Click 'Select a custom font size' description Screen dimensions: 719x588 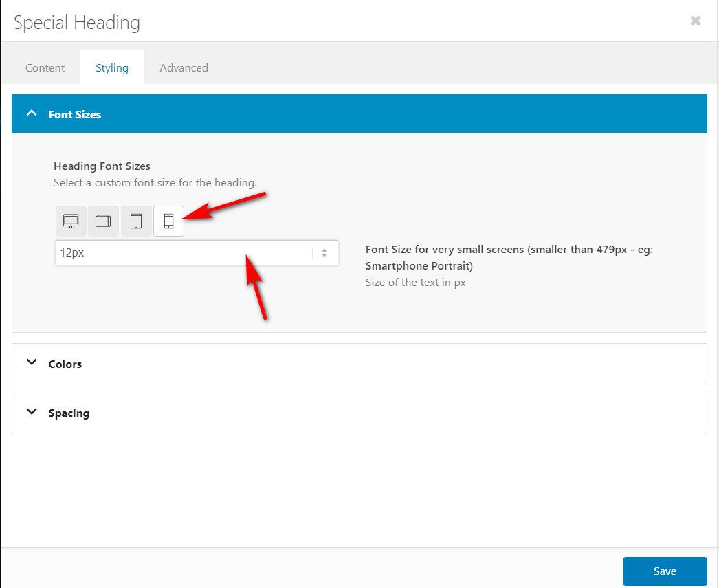click(155, 182)
